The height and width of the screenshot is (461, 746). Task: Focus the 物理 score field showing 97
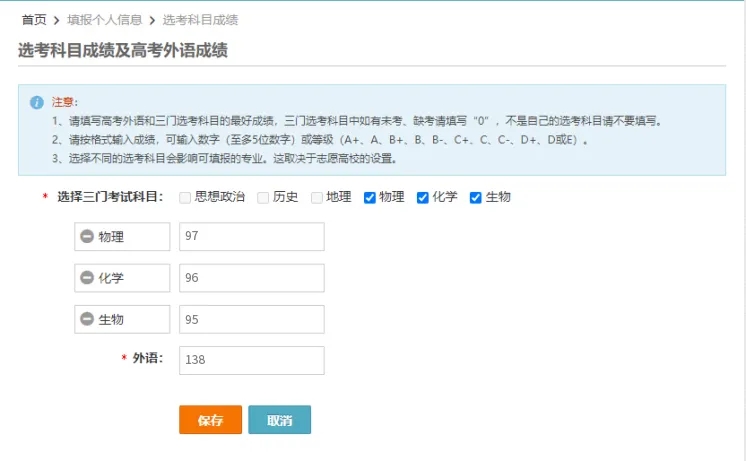pos(251,237)
